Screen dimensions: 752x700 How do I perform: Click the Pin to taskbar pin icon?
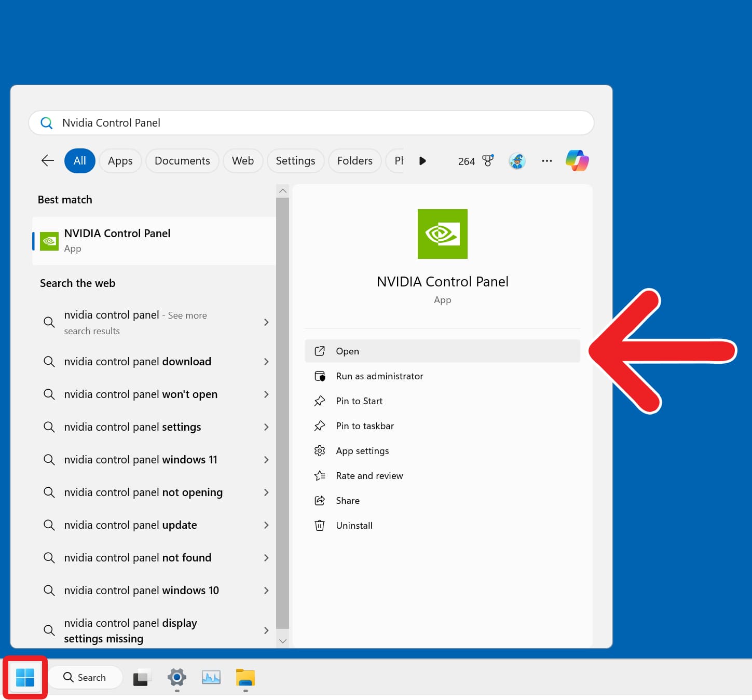click(x=320, y=426)
